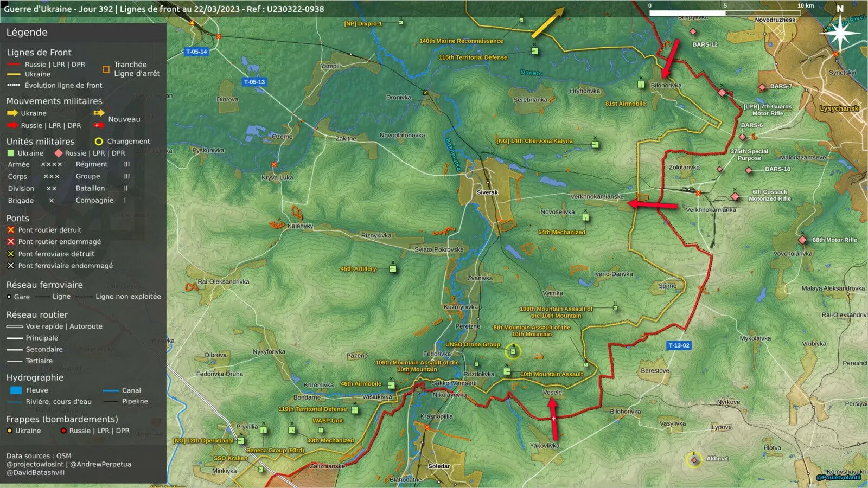Click the T-13-02 road shield

pos(679,345)
